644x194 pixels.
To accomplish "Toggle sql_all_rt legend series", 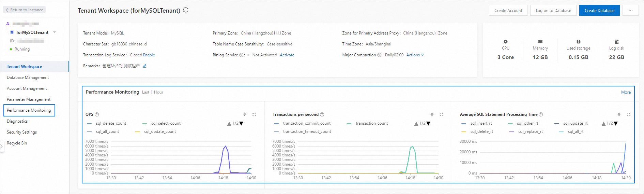I will pos(571,131).
